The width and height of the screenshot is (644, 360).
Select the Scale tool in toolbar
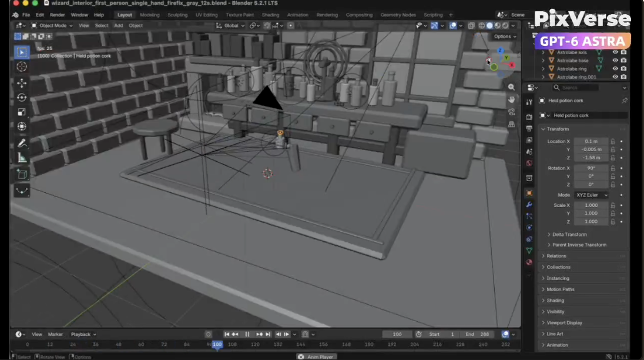pos(22,112)
